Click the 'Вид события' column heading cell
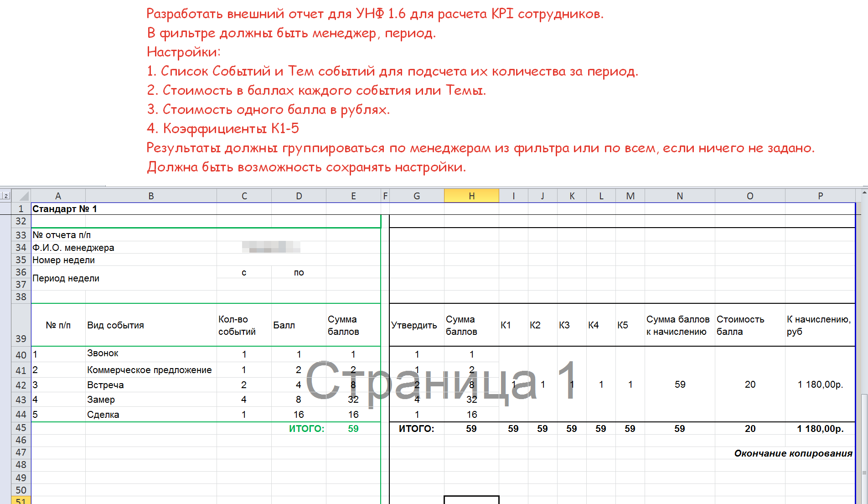868x504 pixels. click(116, 325)
